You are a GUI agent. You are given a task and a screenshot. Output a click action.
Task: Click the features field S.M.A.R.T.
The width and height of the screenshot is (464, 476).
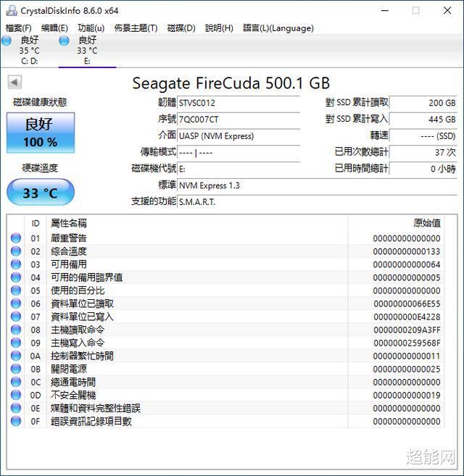point(318,202)
